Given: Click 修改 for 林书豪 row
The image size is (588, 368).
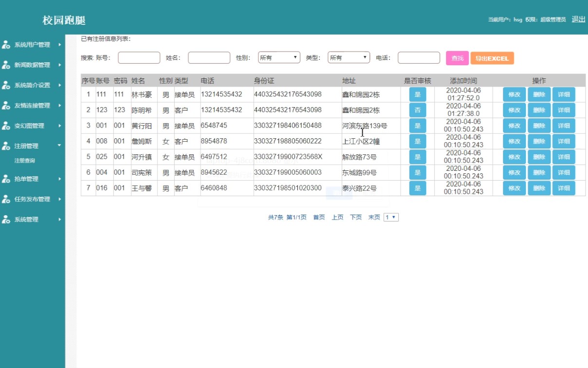Looking at the screenshot, I should 514,94.
